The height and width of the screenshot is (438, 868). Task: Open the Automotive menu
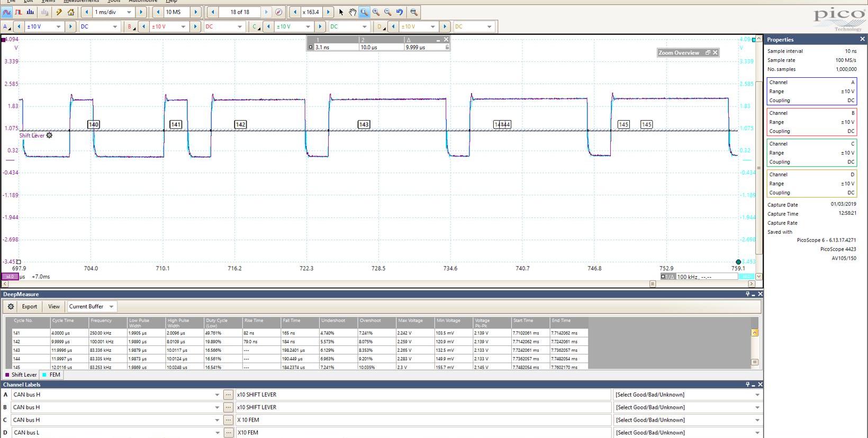click(143, 2)
